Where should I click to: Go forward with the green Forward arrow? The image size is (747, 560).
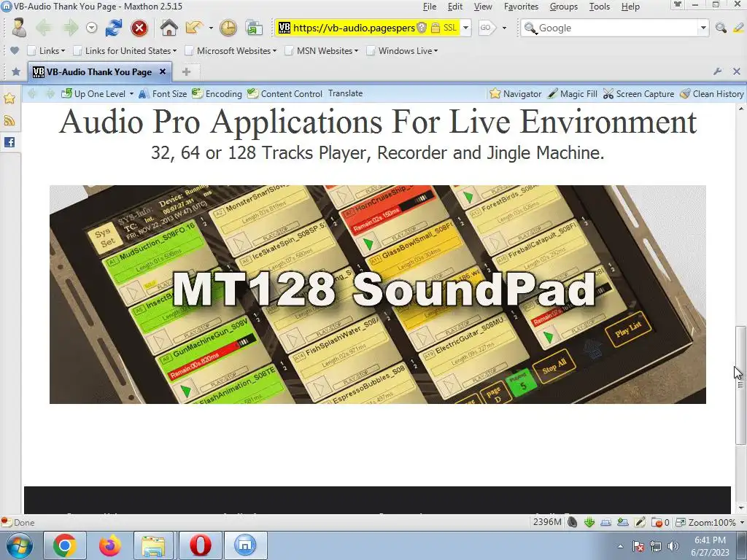71,28
